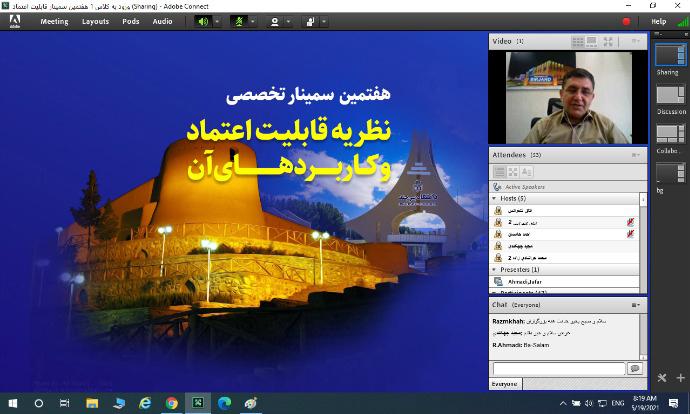Click the raise hand status icon
The width and height of the screenshot is (690, 414).
point(310,21)
